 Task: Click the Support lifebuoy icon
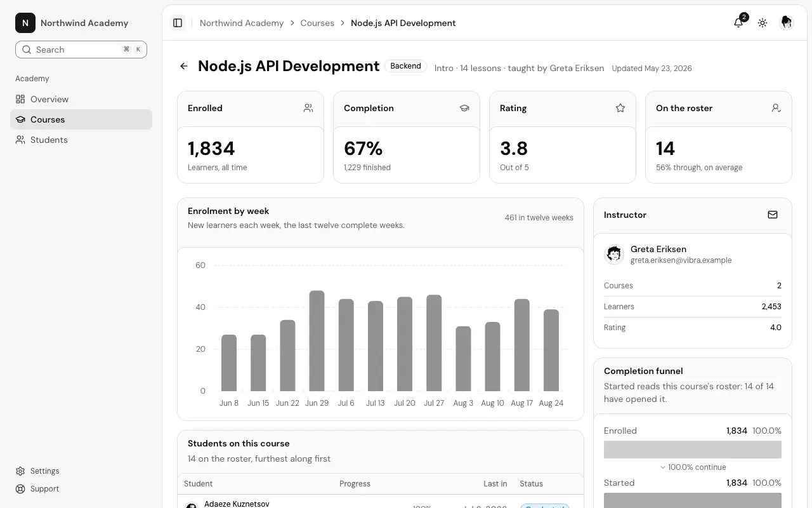(20, 489)
